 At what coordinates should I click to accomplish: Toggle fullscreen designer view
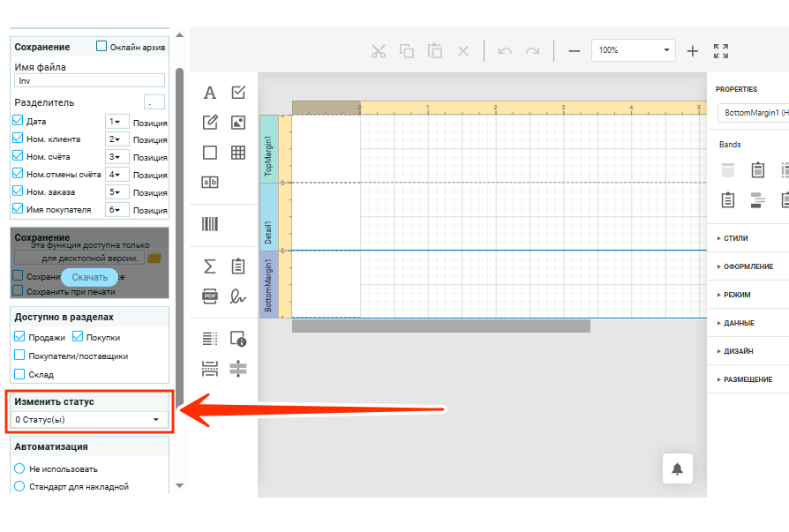(721, 50)
